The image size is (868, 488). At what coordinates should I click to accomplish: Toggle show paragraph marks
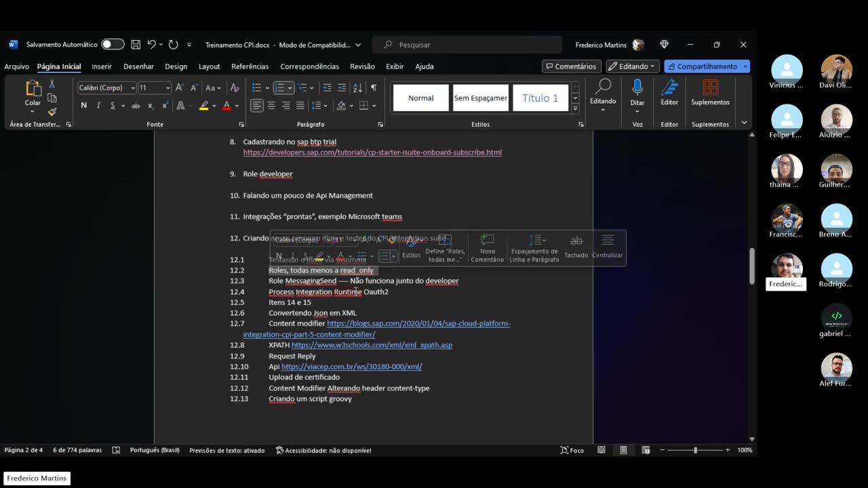point(374,87)
